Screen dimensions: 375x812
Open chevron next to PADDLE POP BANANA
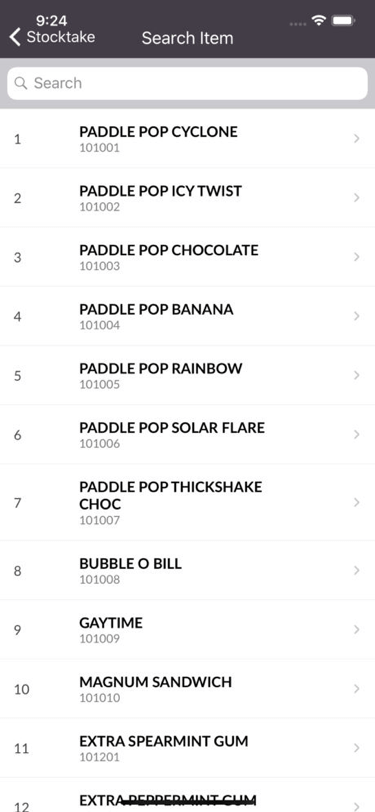(356, 316)
